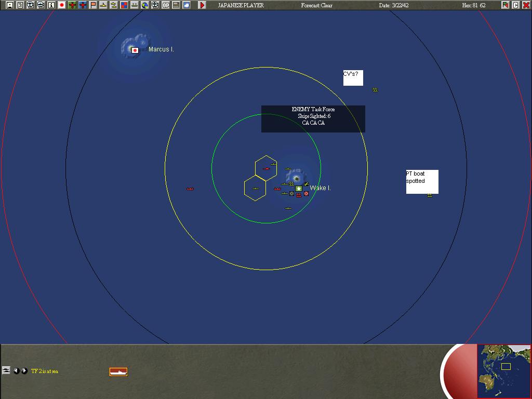
Task: Select red enemy task force west of yellow circle
Action: [190, 189]
